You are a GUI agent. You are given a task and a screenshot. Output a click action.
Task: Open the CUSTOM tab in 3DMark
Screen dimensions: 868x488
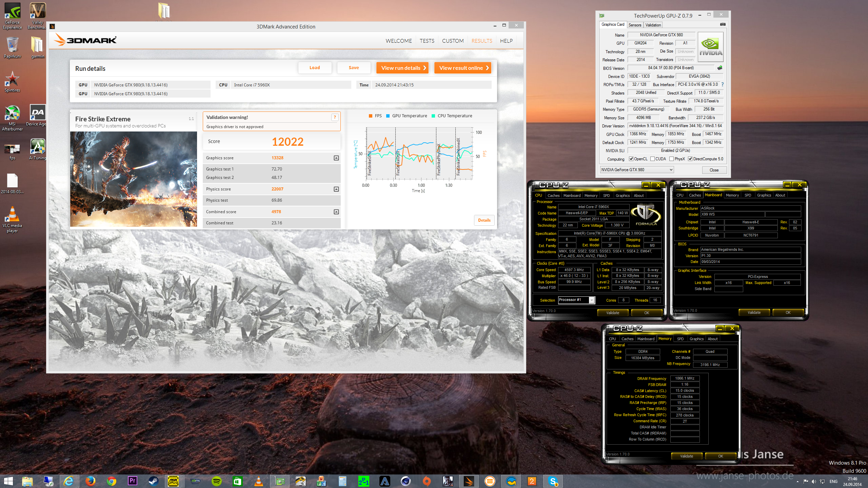453,41
